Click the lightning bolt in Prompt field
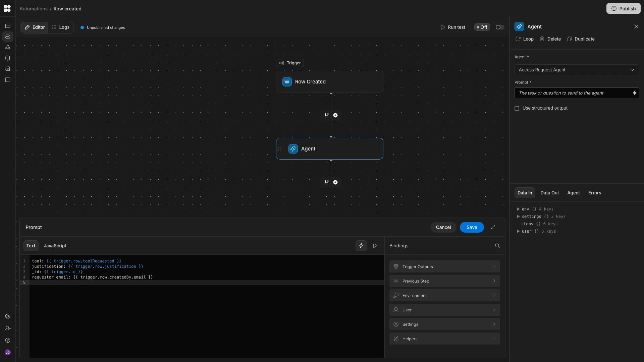The image size is (644, 362). click(x=634, y=93)
